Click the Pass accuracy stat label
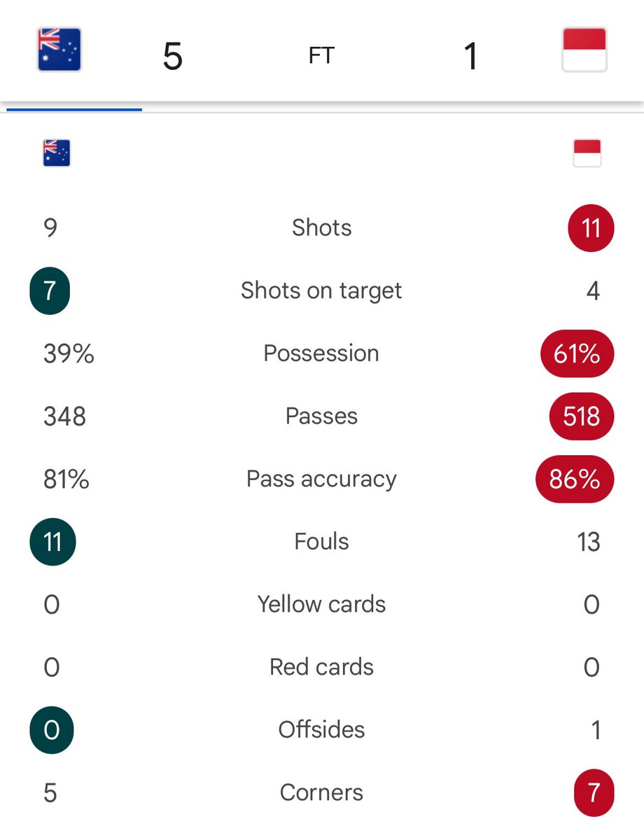This screenshot has width=644, height=840. click(321, 479)
